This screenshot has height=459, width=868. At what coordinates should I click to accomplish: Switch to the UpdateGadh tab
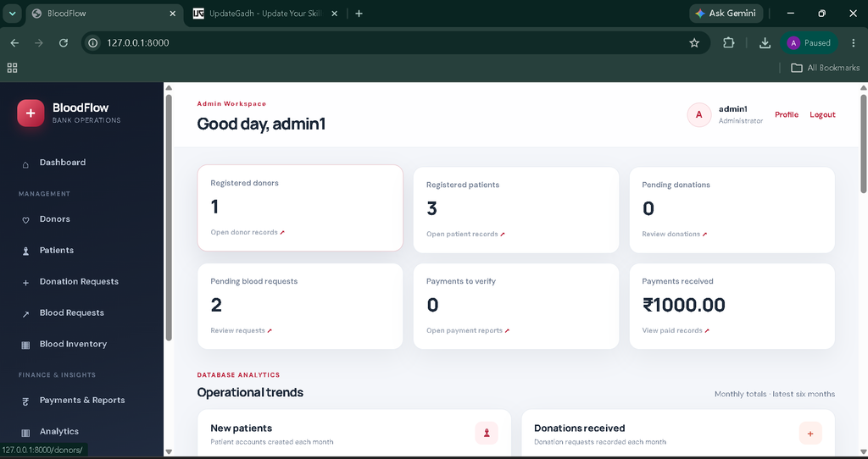click(264, 14)
